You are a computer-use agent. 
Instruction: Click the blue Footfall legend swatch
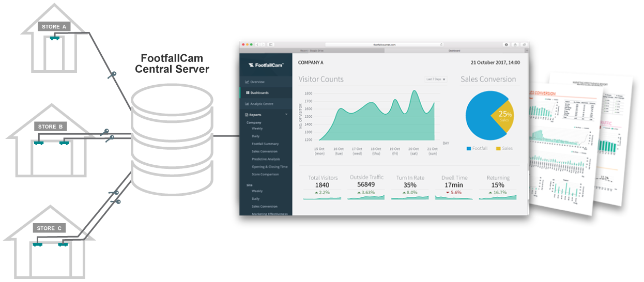click(x=469, y=148)
